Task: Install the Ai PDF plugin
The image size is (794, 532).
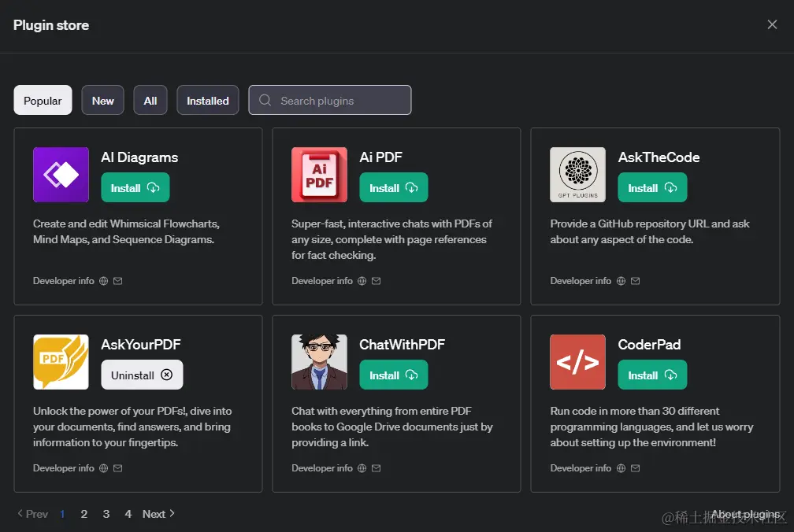Action: pyautogui.click(x=394, y=187)
